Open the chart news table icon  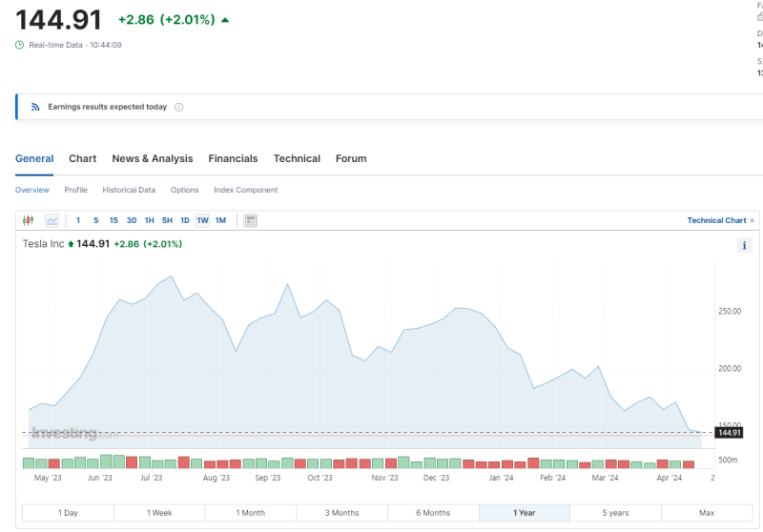(251, 221)
